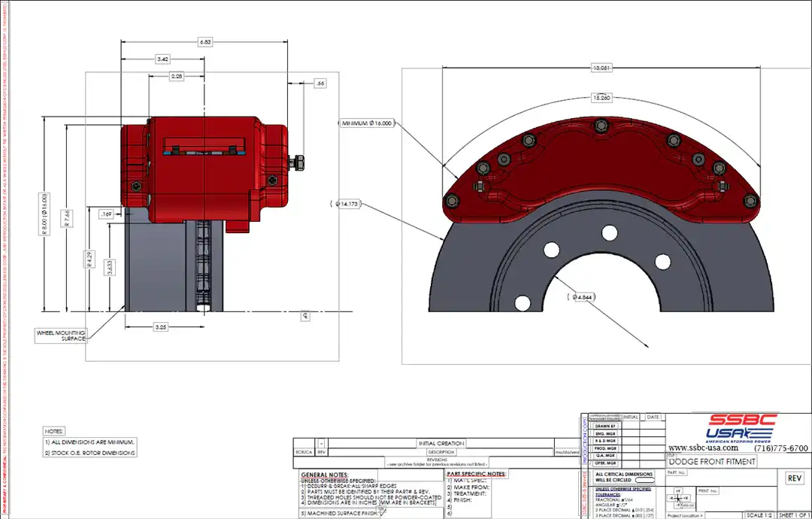The width and height of the screenshot is (812, 519).
Task: Click the INITIAL CREATION revision entry
Action: 441,444
